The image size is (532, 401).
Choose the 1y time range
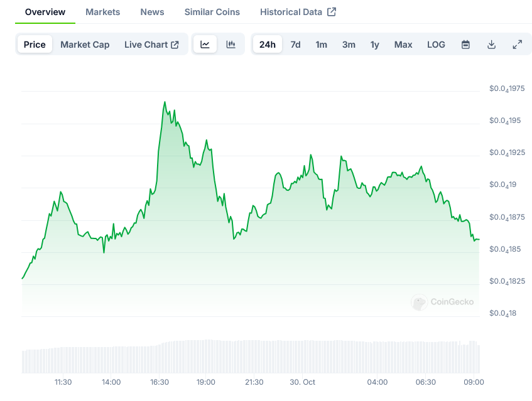tap(374, 45)
